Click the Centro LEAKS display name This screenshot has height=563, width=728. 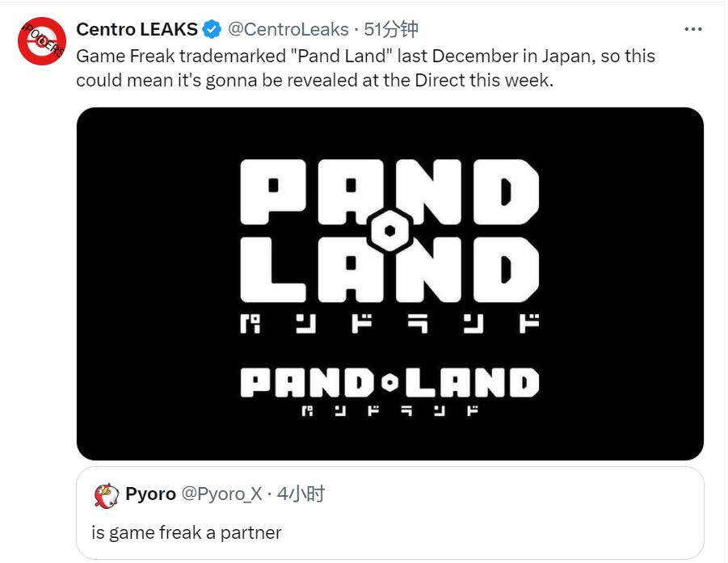tap(137, 30)
